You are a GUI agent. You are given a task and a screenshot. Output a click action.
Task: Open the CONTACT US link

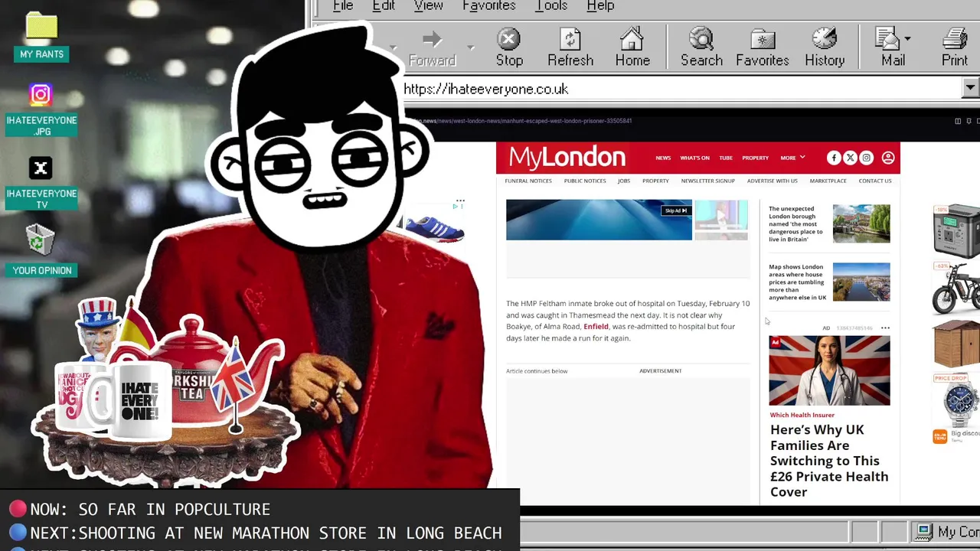[875, 181]
